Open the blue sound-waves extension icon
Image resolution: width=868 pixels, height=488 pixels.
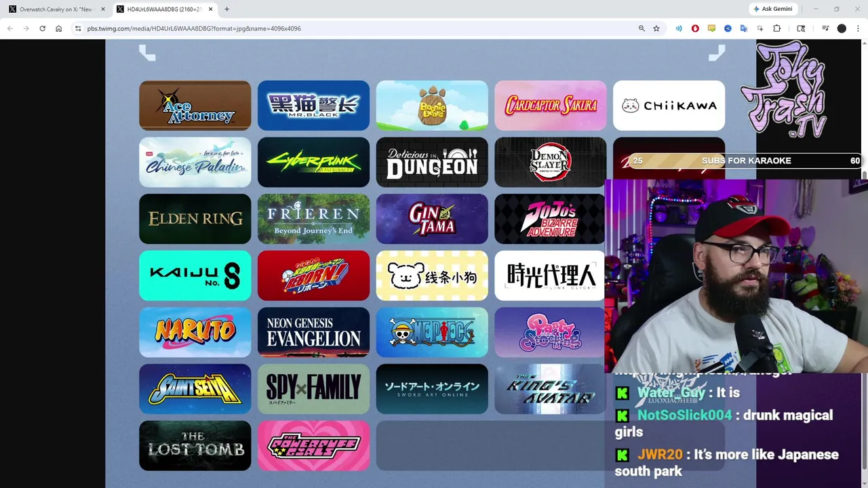[x=679, y=28]
